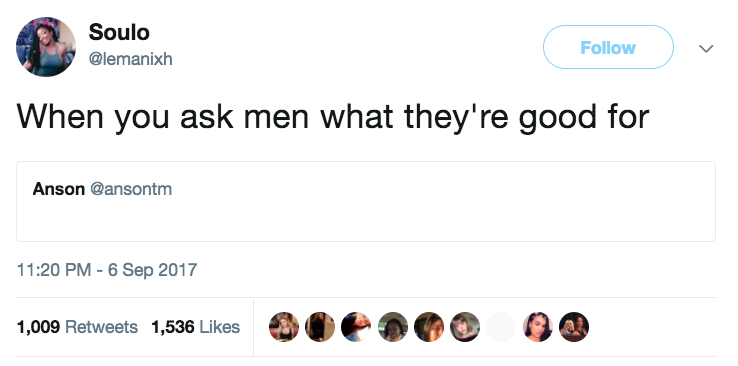
Task: Open the third liker's avatar
Action: pyautogui.click(x=356, y=326)
